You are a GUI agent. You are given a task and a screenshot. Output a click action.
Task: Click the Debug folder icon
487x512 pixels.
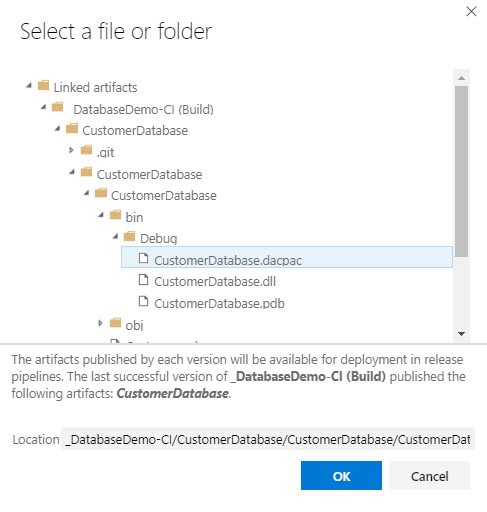(130, 236)
